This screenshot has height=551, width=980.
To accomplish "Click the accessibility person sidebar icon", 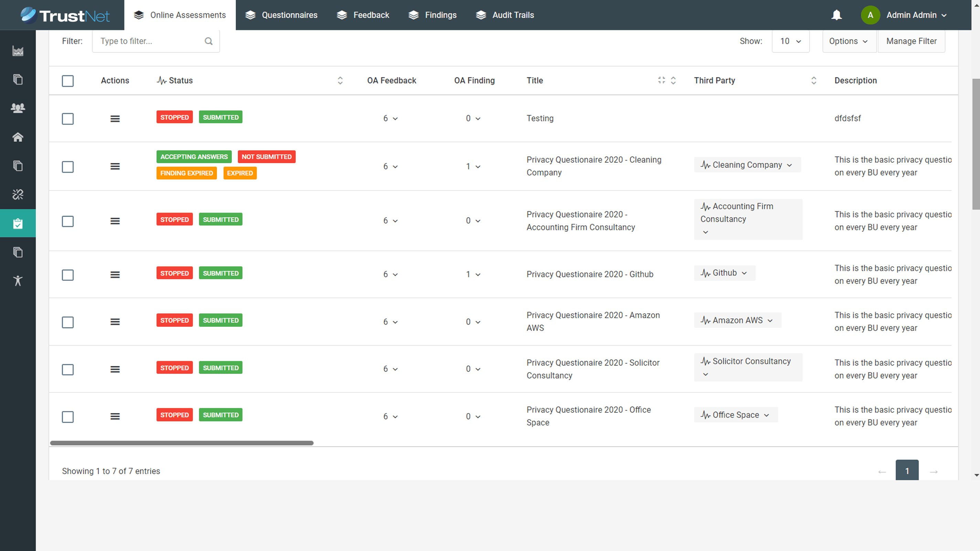I will (x=18, y=281).
